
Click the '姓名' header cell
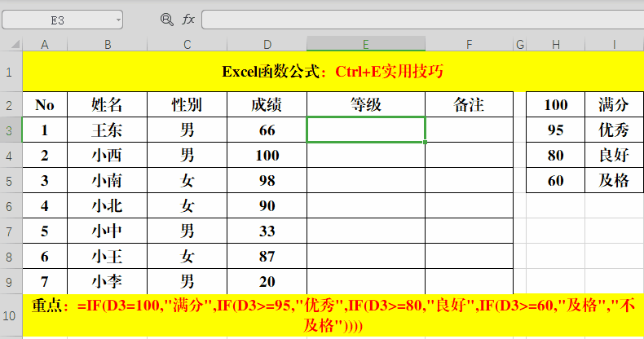[x=107, y=104]
